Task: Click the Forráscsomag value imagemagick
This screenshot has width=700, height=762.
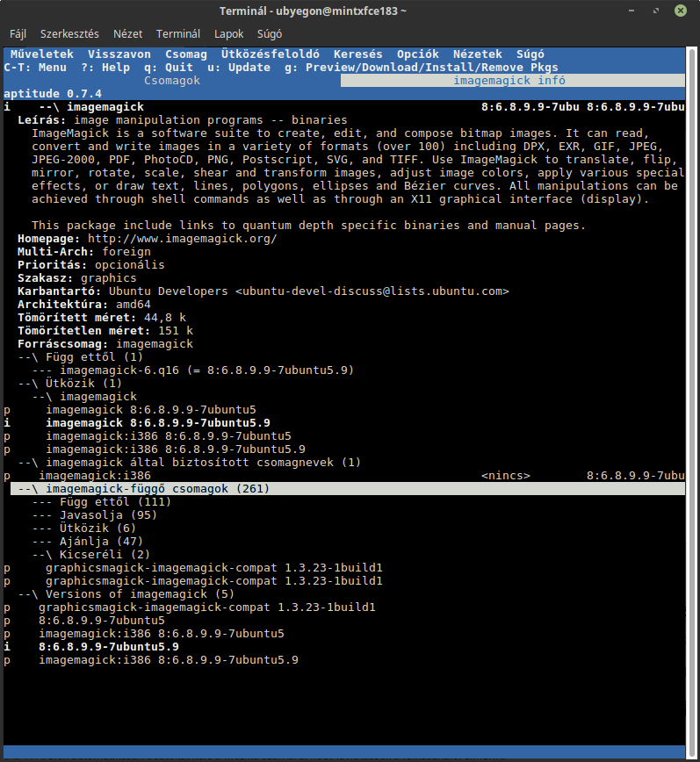Action: coord(154,343)
